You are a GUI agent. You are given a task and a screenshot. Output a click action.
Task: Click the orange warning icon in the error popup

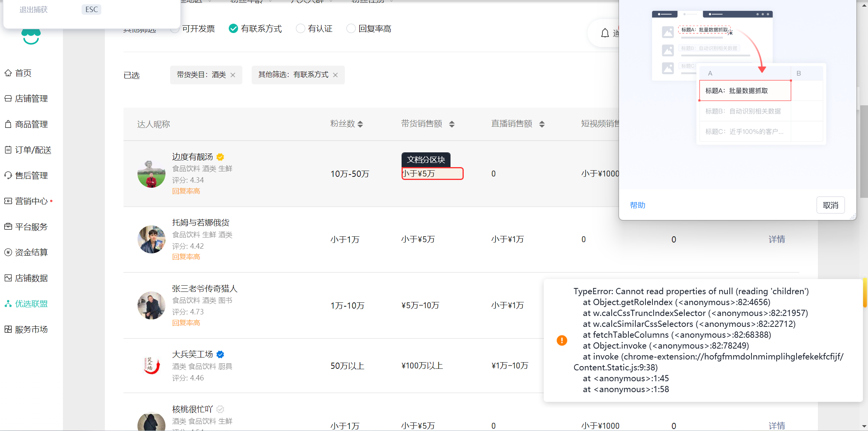[562, 340]
